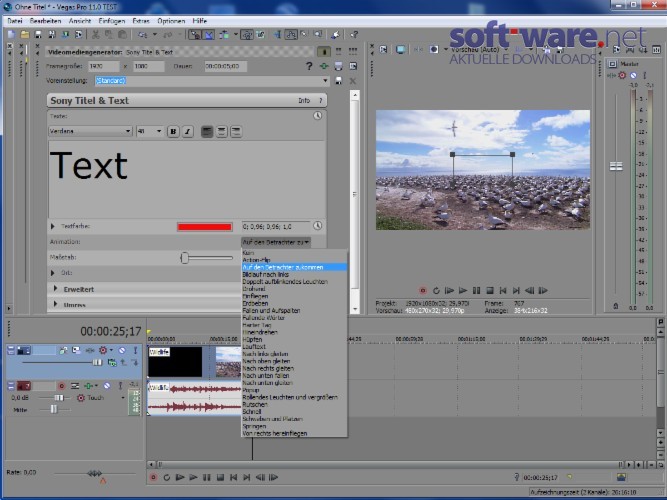Click the Maßstab slider handle
Viewport: 667px width, 500px height.
point(184,257)
